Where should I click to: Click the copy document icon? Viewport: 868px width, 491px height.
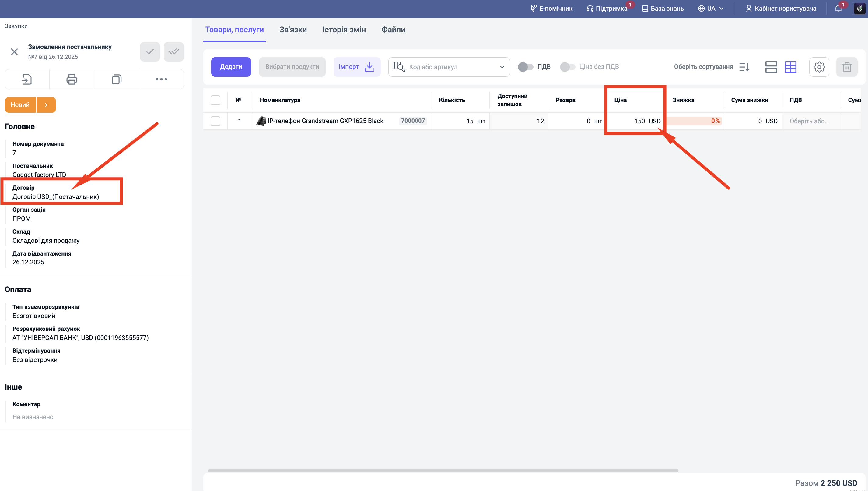(116, 79)
